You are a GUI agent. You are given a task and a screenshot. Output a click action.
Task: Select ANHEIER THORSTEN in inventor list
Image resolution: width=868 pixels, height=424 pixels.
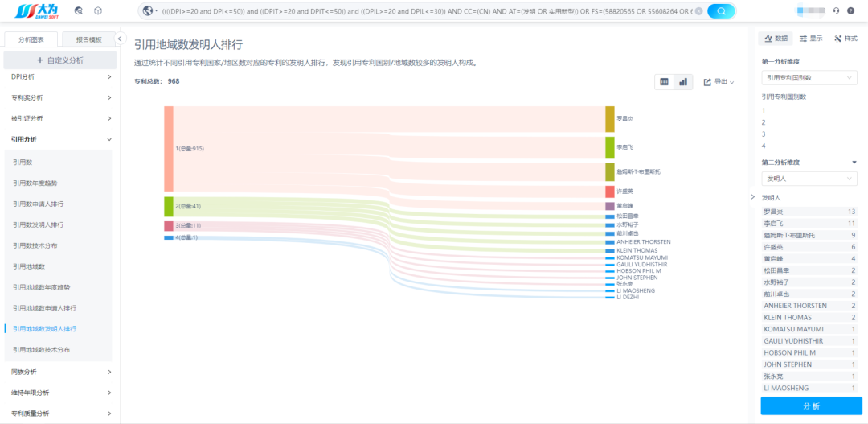pos(809,306)
